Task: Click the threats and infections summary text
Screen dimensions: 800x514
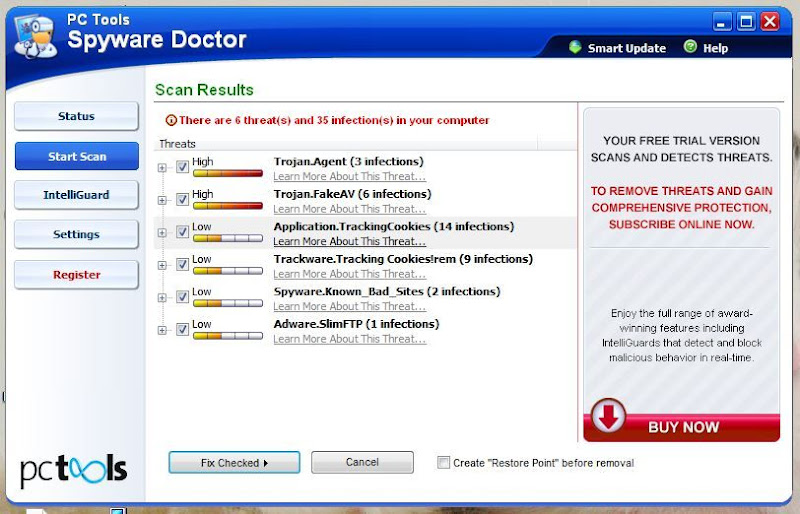Action: click(334, 120)
